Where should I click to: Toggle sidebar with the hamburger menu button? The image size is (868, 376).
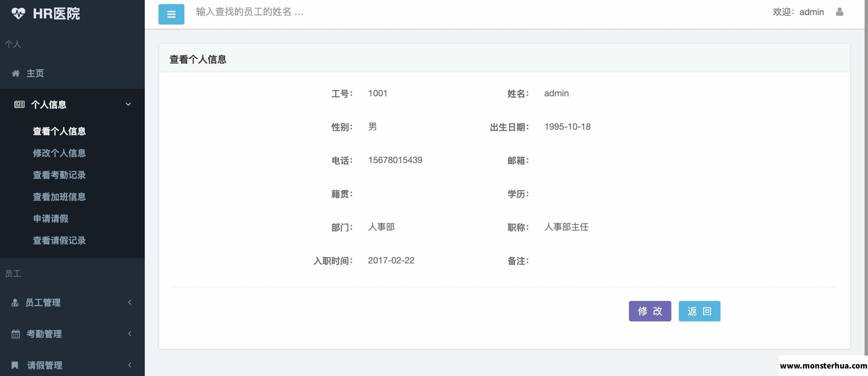click(171, 14)
